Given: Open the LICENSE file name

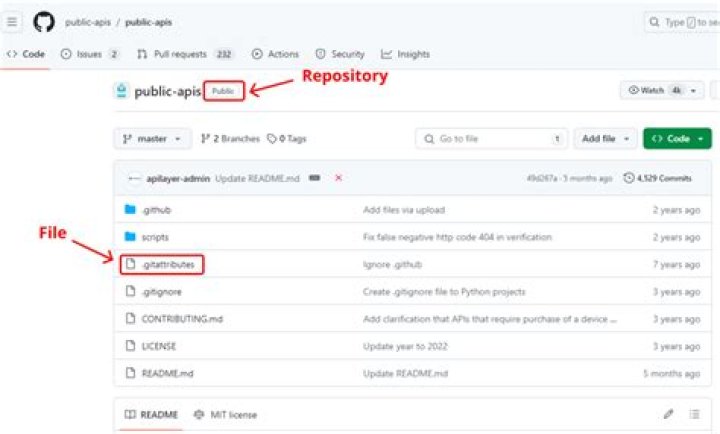Looking at the screenshot, I should 158,346.
